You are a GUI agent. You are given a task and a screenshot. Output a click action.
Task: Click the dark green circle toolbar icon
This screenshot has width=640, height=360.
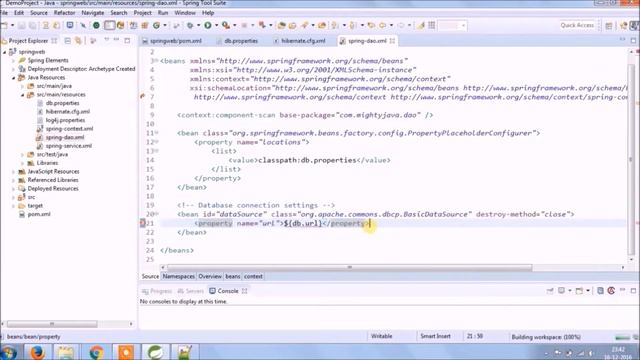(96, 25)
